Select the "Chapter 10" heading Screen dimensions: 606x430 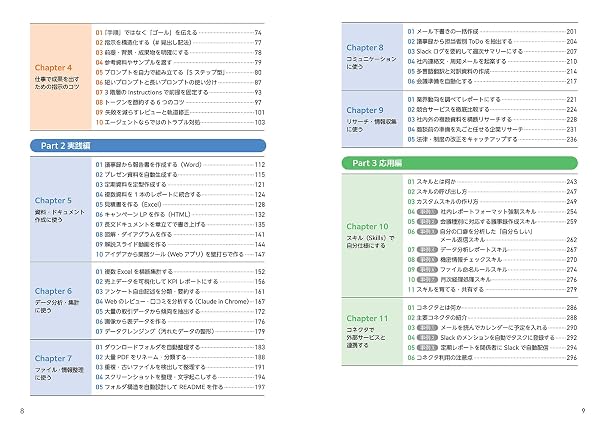point(367,227)
